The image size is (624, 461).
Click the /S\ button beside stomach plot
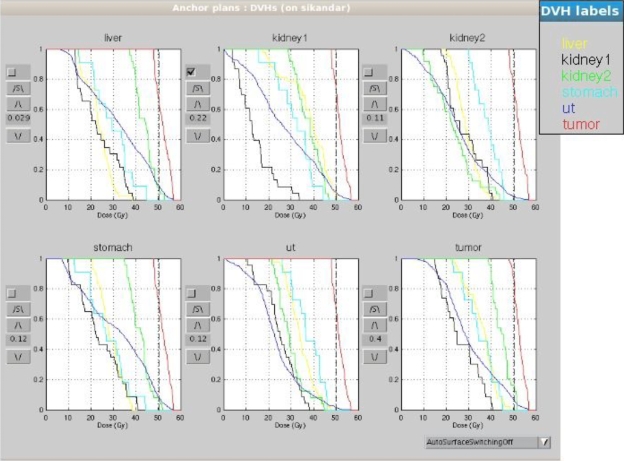tap(18, 309)
